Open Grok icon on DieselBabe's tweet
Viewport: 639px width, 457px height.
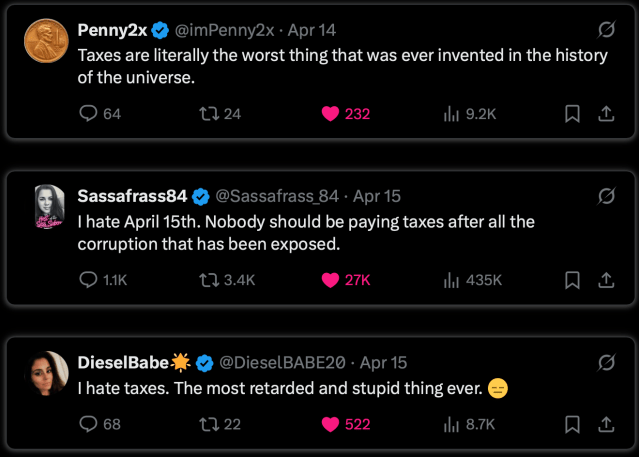pos(605,361)
